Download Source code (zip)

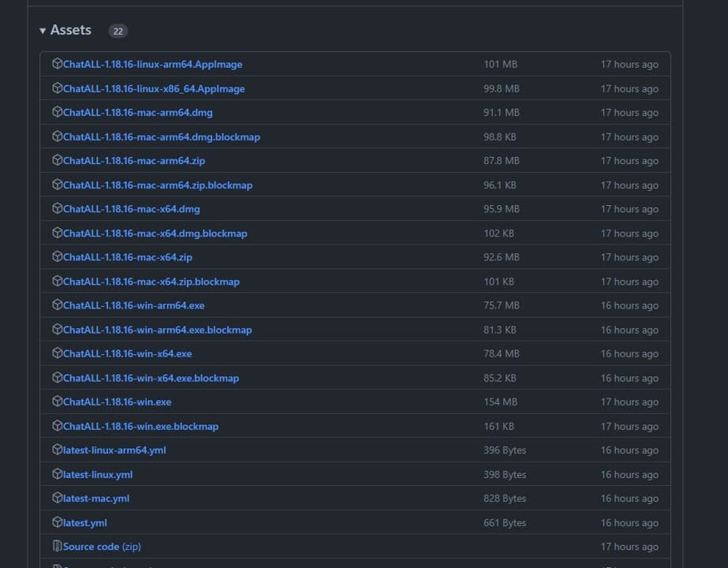(102, 547)
